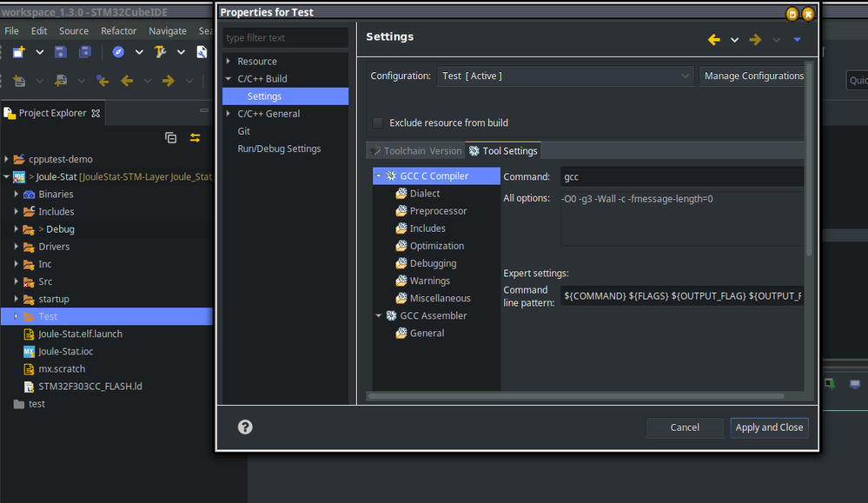Open the Refactor menu

coord(118,31)
